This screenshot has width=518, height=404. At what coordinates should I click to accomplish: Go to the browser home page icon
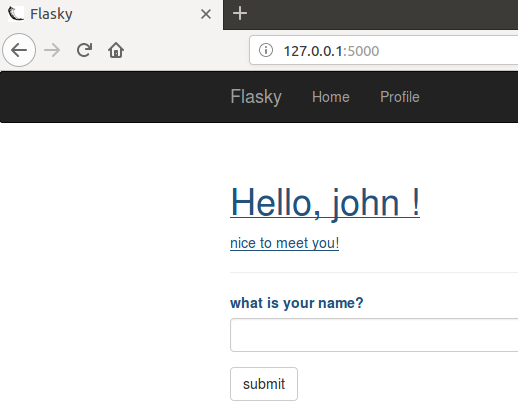(x=116, y=50)
